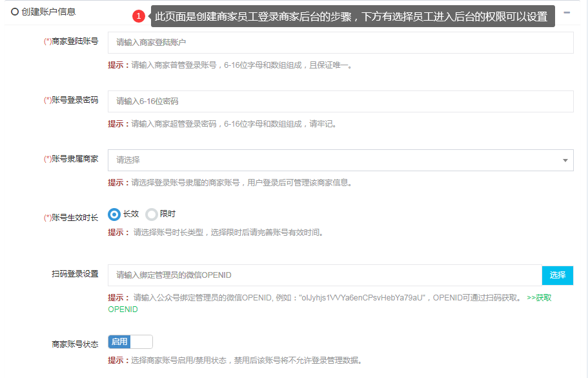Click the hint about 禁用后该账号将不允许登录
This screenshot has width=588, height=378.
tap(236, 361)
